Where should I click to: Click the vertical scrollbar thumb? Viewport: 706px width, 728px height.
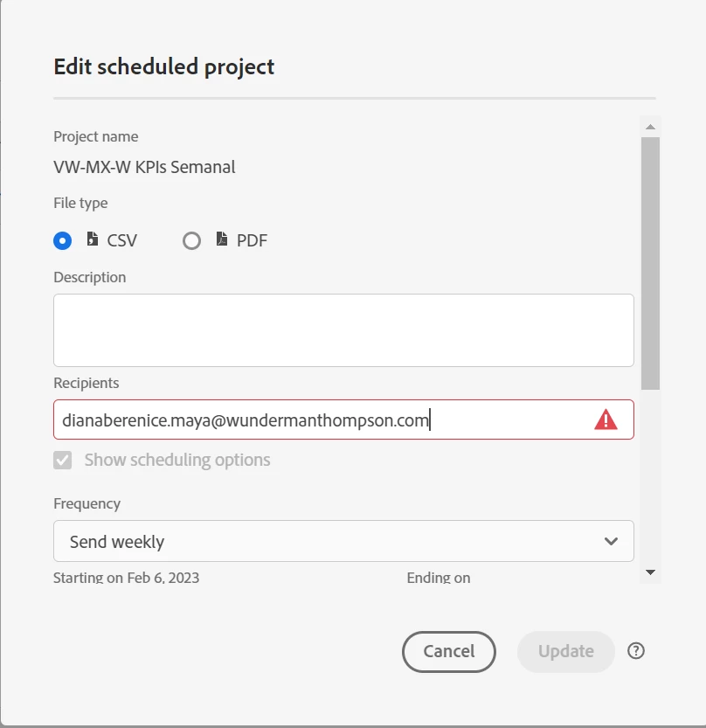click(x=650, y=262)
